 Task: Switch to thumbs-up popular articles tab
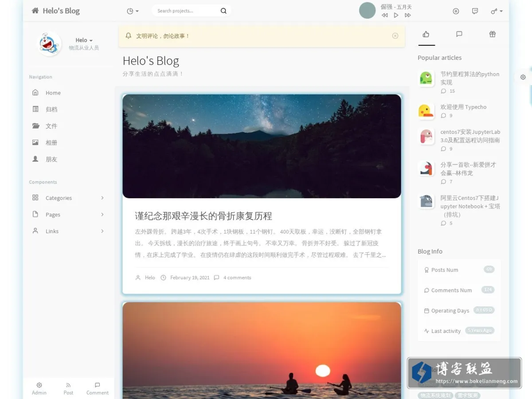pos(426,34)
